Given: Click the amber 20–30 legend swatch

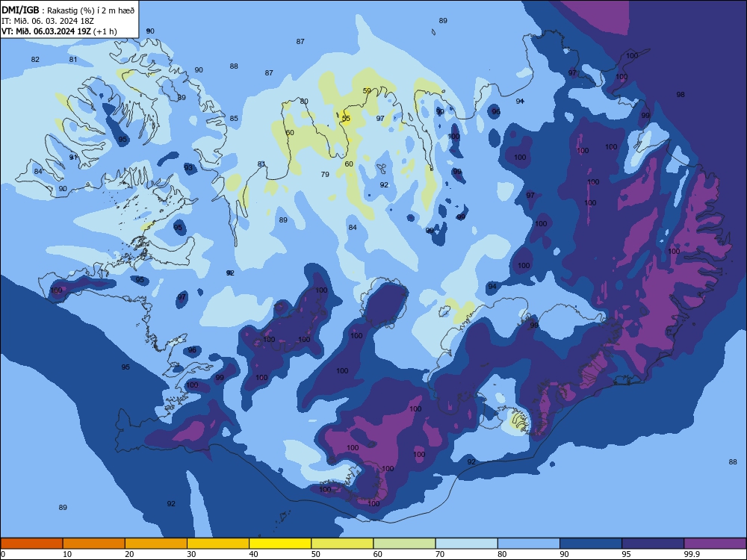Looking at the screenshot, I should (156, 544).
